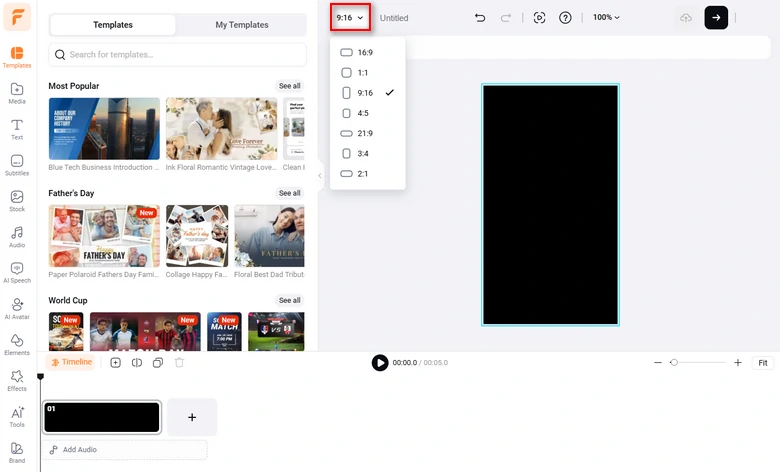Image resolution: width=780 pixels, height=472 pixels.
Task: Open the help question mark icon
Action: point(565,18)
